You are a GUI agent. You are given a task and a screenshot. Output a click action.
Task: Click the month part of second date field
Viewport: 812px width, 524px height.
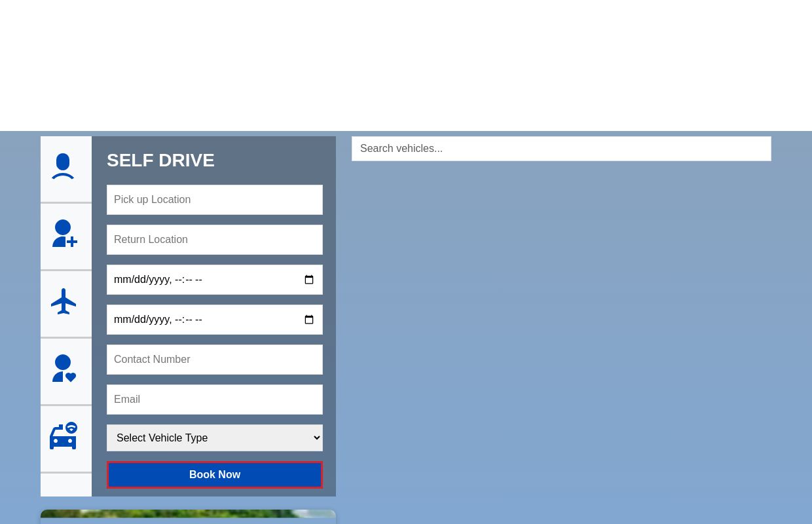tap(122, 320)
